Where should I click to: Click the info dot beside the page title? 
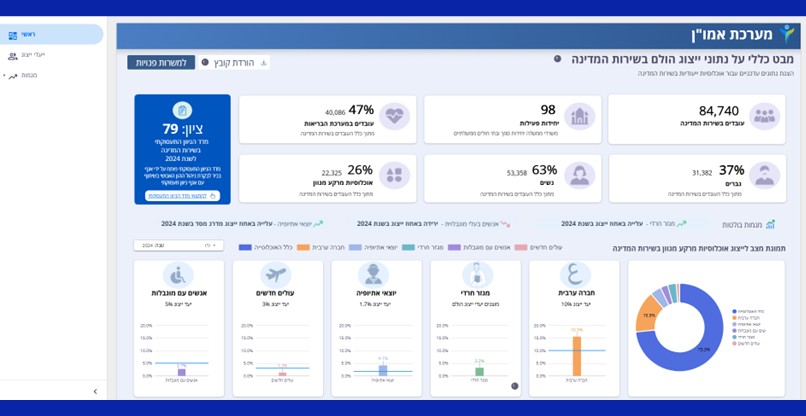click(x=558, y=59)
